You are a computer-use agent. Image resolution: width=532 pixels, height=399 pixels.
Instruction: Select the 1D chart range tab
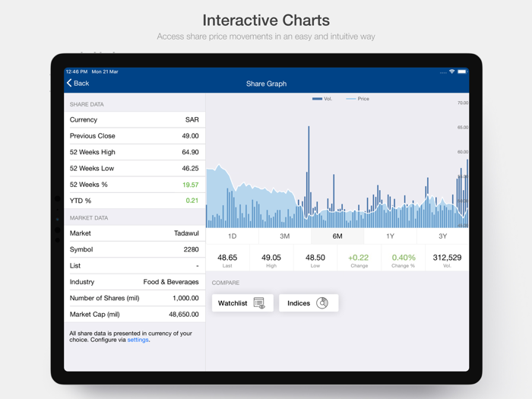232,236
